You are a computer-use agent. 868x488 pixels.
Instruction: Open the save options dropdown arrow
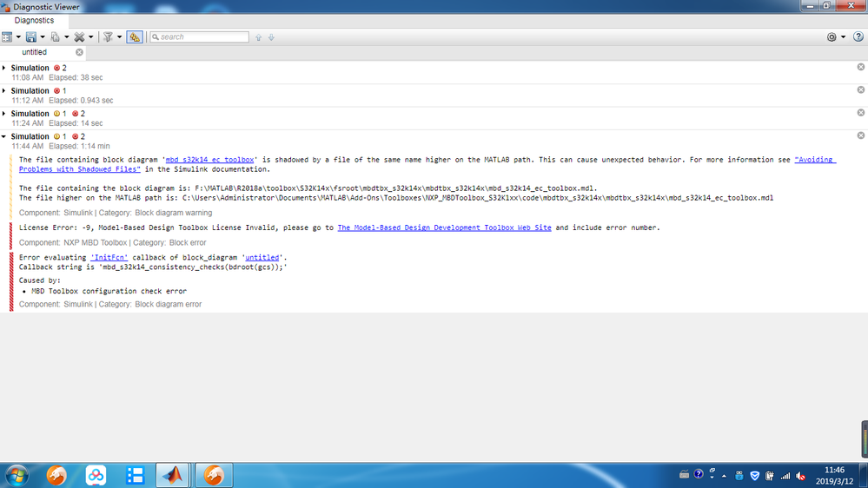pyautogui.click(x=43, y=37)
